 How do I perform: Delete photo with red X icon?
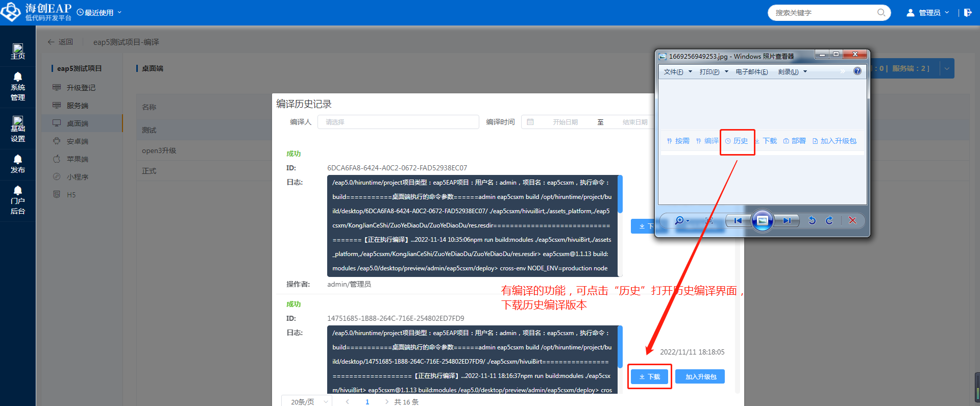point(852,220)
